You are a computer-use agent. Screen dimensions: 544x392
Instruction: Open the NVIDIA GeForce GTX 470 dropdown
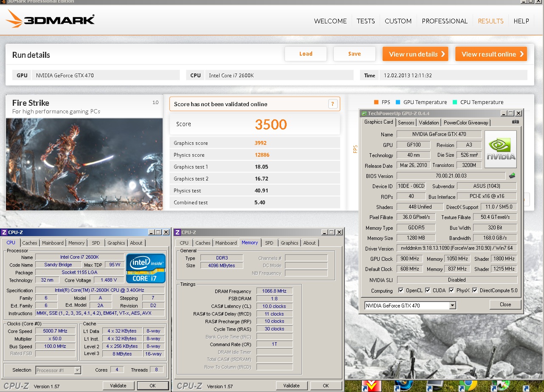[x=452, y=305]
